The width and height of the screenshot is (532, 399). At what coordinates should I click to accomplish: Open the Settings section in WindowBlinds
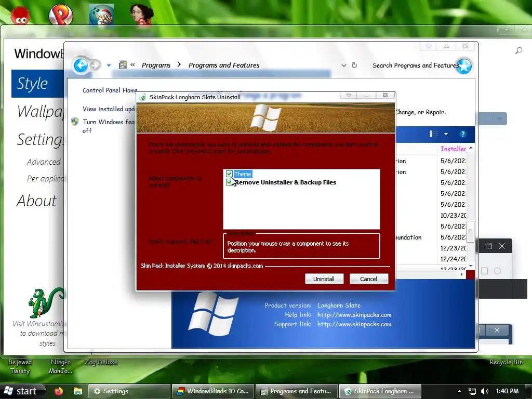click(x=41, y=139)
